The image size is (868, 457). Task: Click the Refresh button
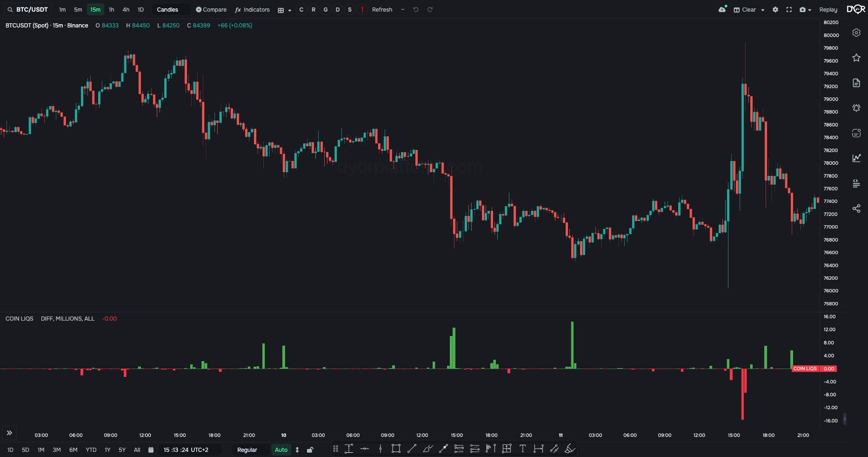(382, 9)
